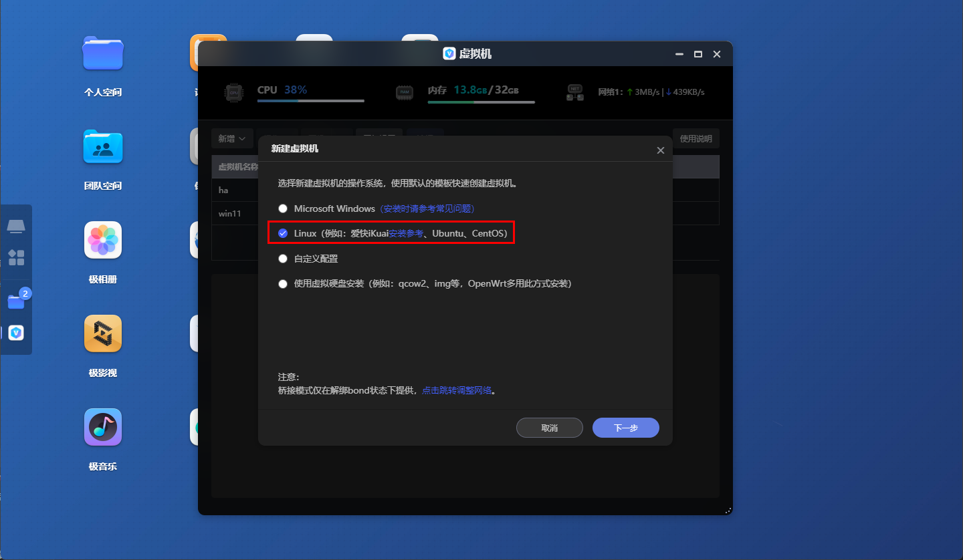The width and height of the screenshot is (963, 560).
Task: Click the CPU chip icon
Action: pos(233,94)
